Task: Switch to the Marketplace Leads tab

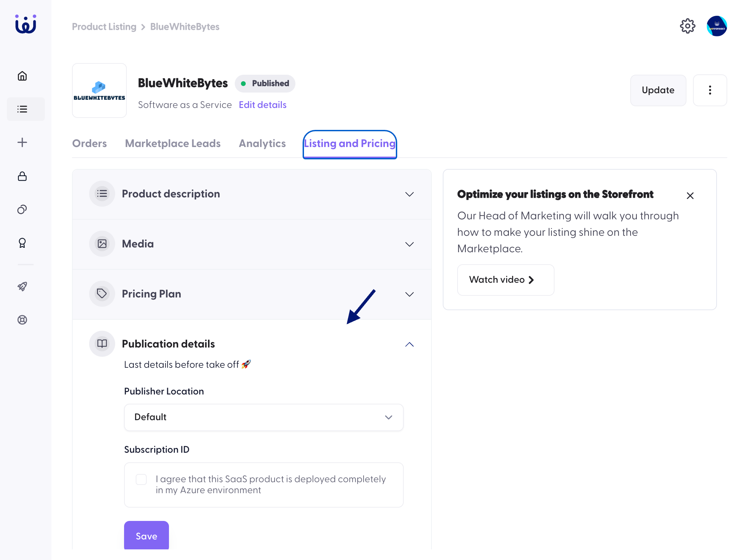Action: pos(173,143)
